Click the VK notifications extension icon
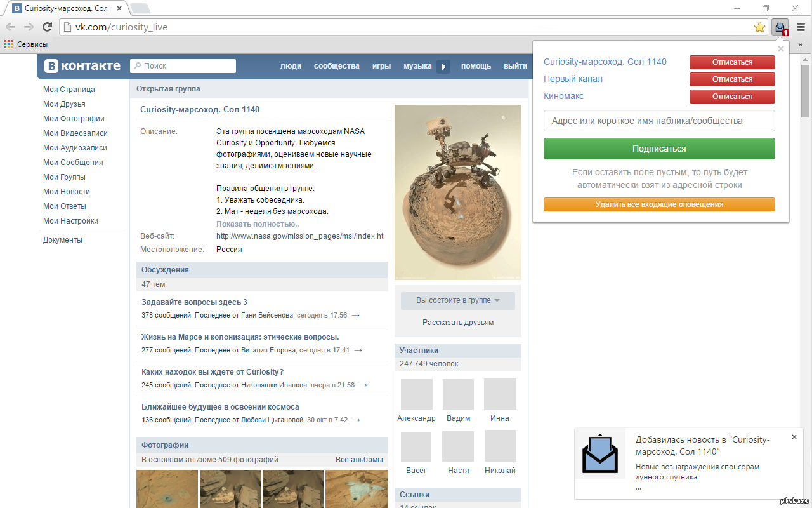The width and height of the screenshot is (812, 508). 780,27
